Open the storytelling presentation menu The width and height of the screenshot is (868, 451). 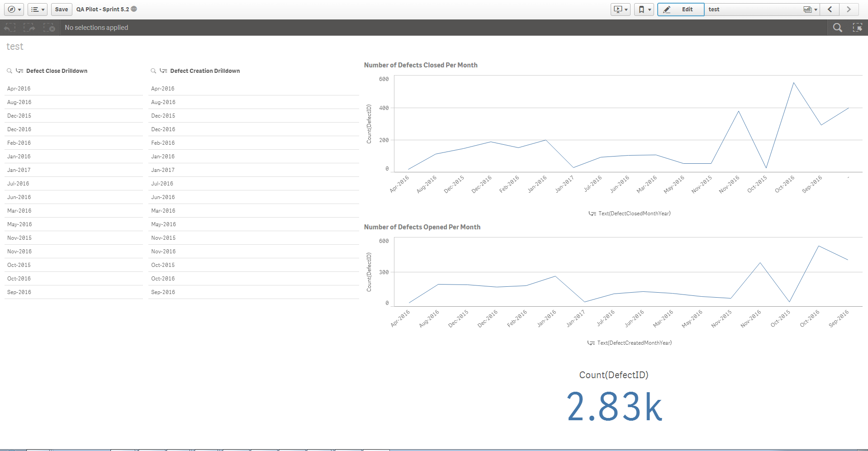coord(621,9)
